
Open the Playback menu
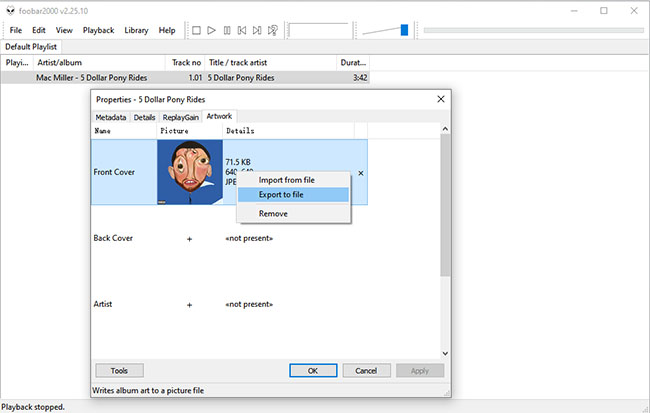coord(98,30)
